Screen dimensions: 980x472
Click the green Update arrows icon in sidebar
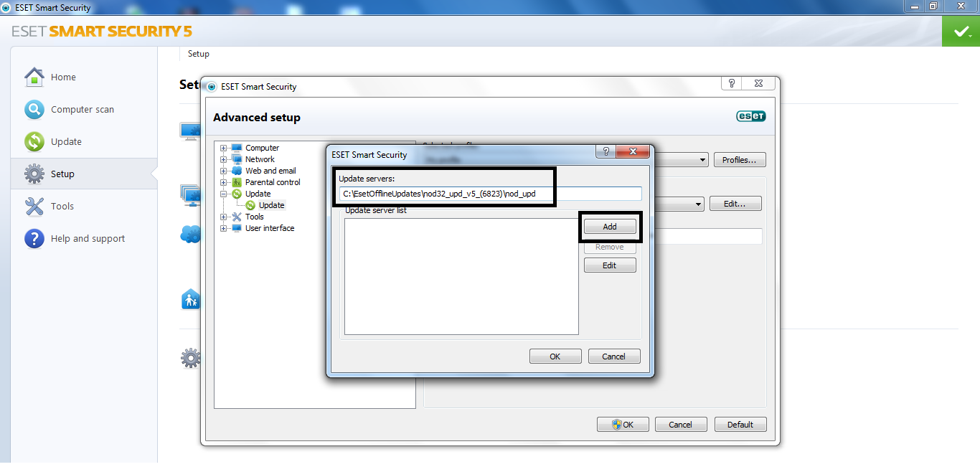click(x=34, y=141)
